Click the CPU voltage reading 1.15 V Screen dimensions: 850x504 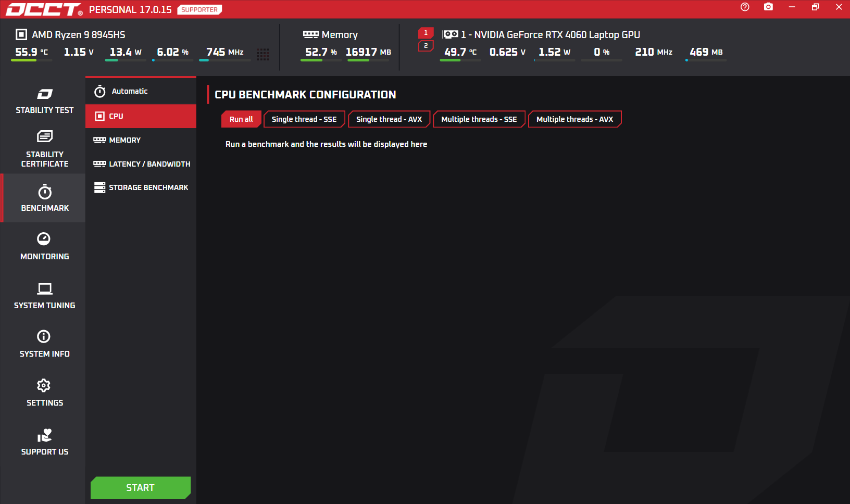pos(79,52)
